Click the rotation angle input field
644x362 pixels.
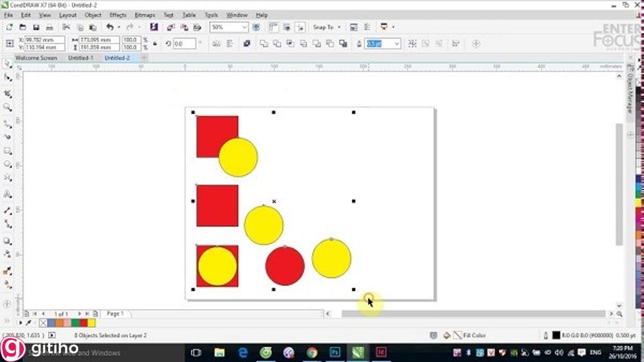(x=184, y=43)
